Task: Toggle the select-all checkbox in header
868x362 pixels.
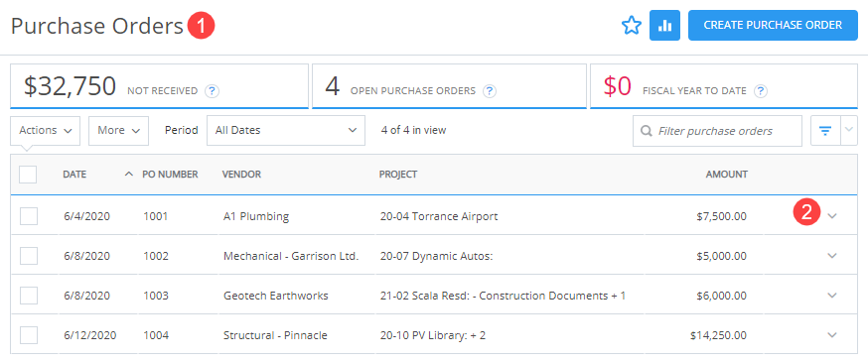Action: coord(28,175)
